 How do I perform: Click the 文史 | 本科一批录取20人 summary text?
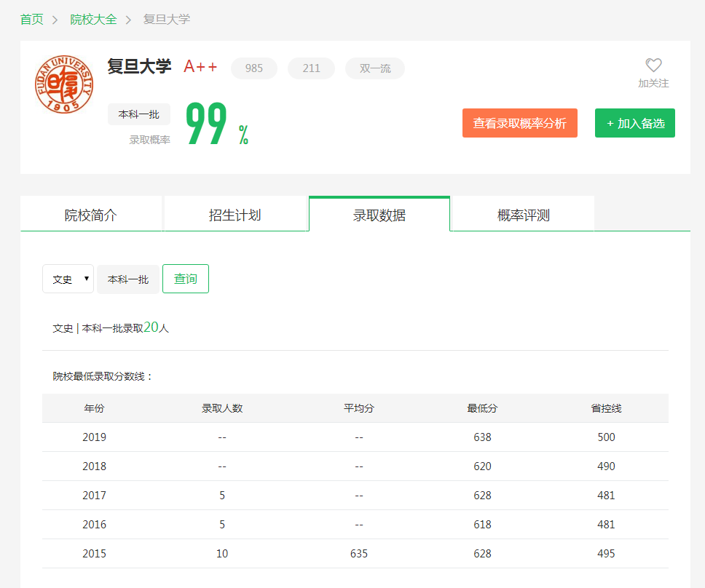point(111,328)
